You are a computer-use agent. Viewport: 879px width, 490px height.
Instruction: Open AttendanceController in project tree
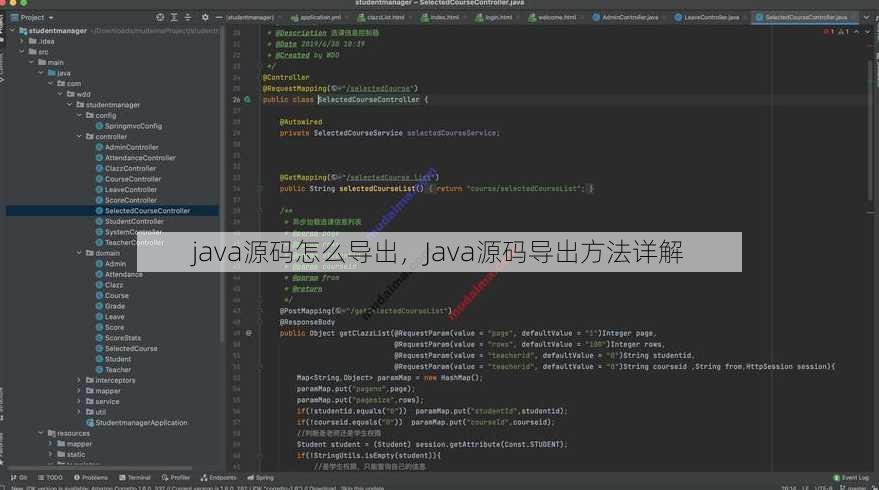(x=136, y=158)
